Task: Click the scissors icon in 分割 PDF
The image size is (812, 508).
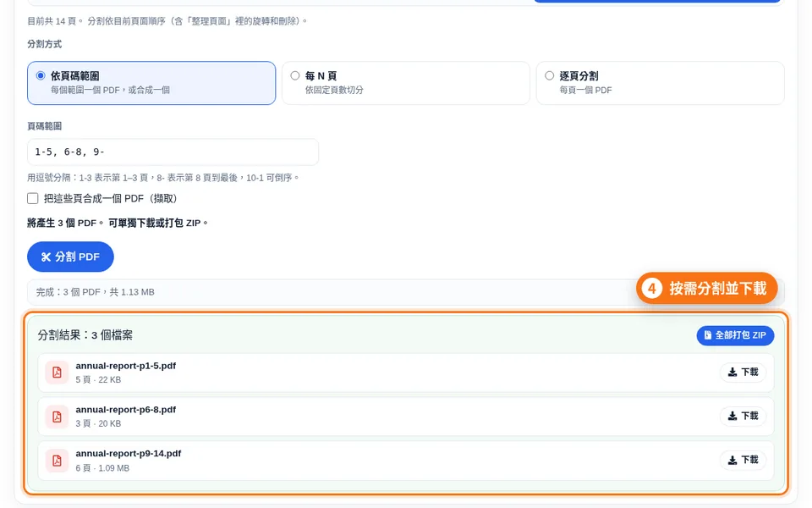Action: 46,257
